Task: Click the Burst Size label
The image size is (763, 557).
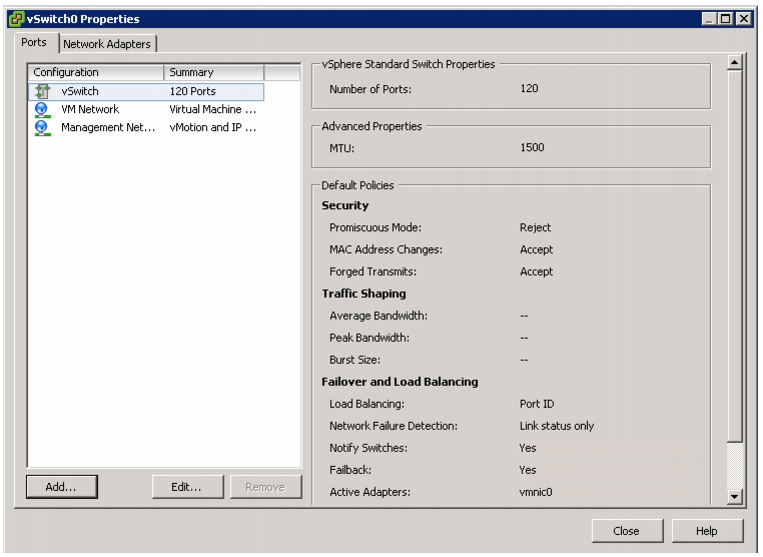Action: click(355, 360)
